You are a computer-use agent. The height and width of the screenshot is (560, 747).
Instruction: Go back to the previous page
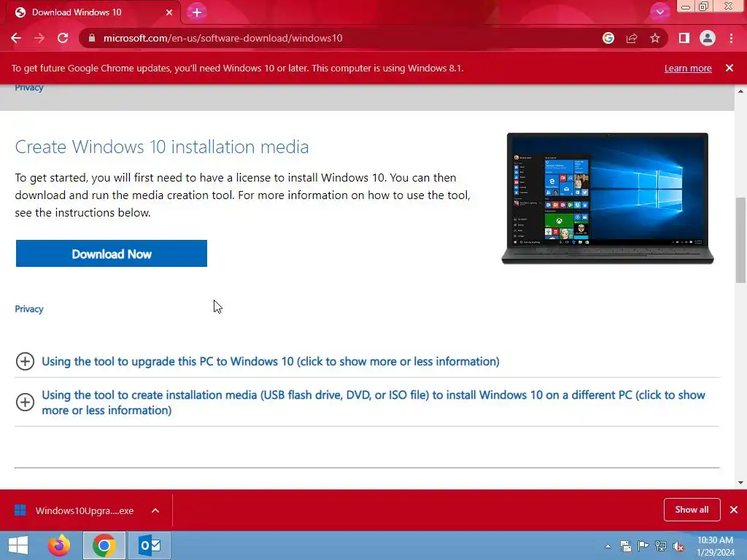[16, 38]
